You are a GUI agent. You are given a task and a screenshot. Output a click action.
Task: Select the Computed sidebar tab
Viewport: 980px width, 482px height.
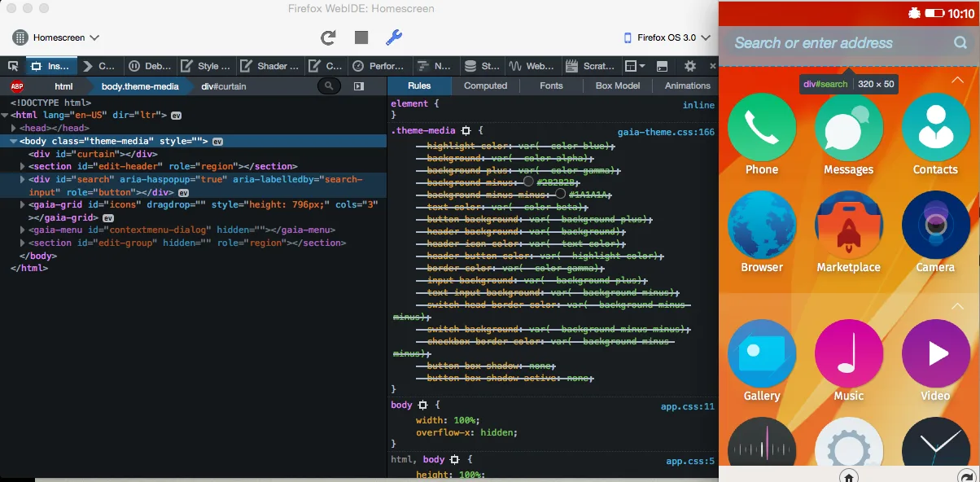(486, 85)
